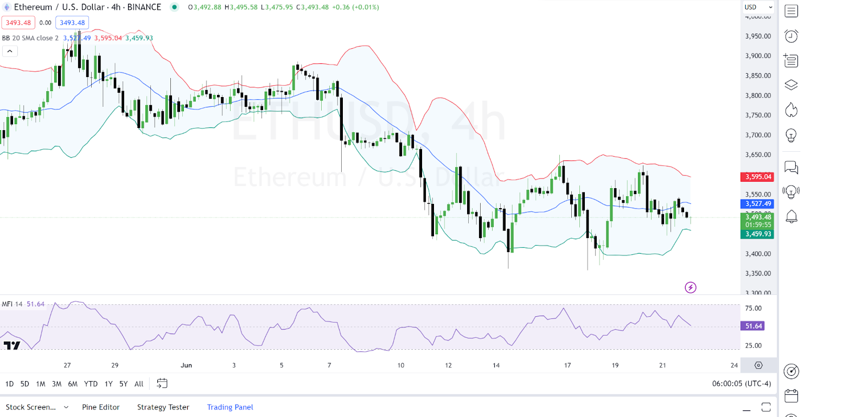Click the 25.00 MFI scale label
Viewport: 868px width, 417px height.
click(x=753, y=345)
